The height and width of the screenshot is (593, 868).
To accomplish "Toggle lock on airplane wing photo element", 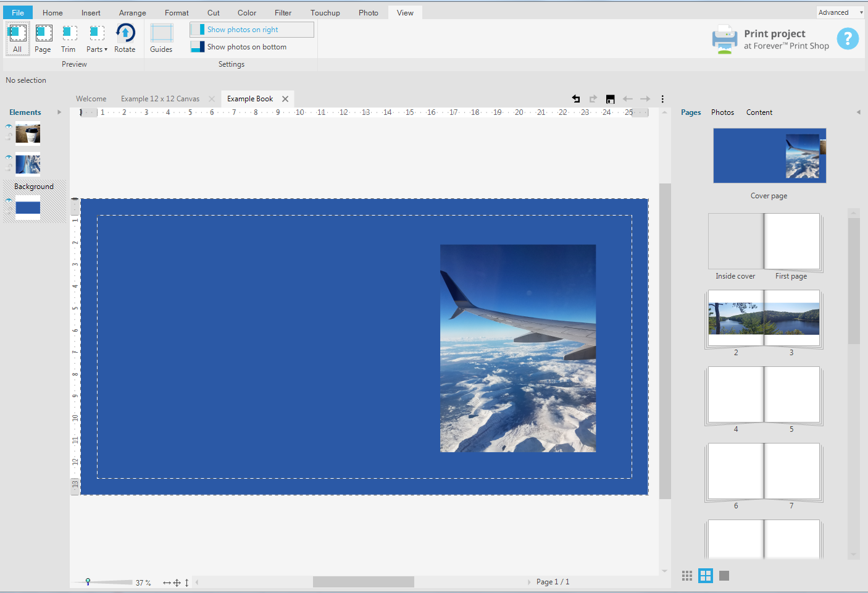I will pyautogui.click(x=9, y=167).
